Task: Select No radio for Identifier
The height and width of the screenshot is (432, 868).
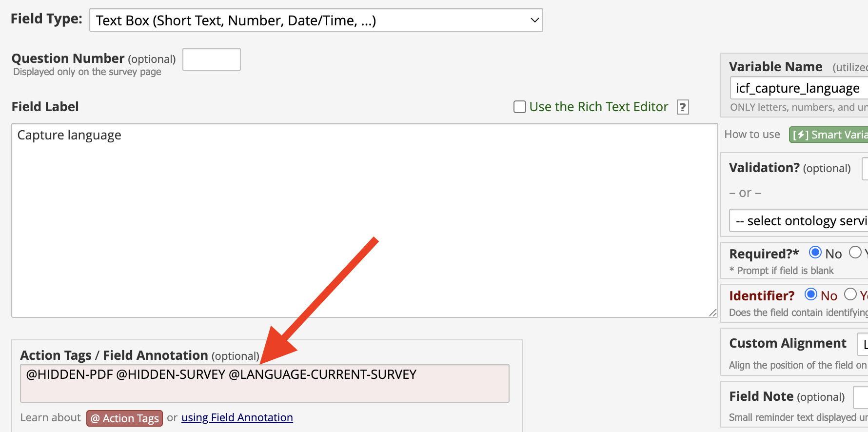Action: [811, 295]
